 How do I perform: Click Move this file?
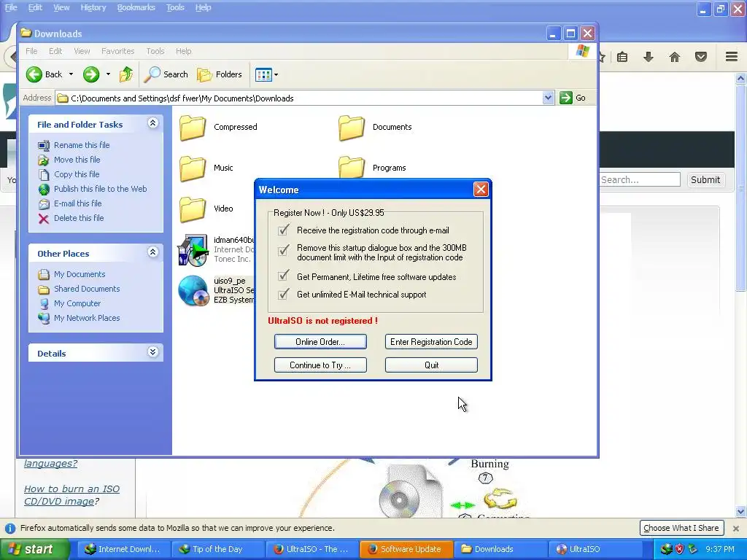pyautogui.click(x=77, y=160)
